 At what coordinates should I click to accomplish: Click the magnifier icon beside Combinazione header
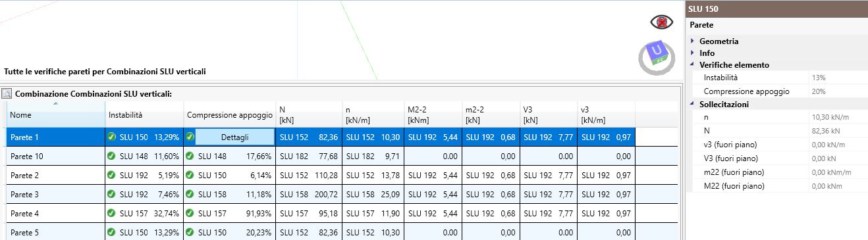coord(7,94)
